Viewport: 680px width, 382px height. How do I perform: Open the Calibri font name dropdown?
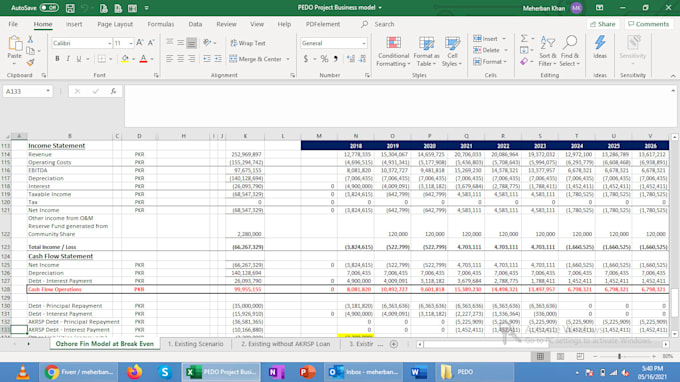coord(109,43)
